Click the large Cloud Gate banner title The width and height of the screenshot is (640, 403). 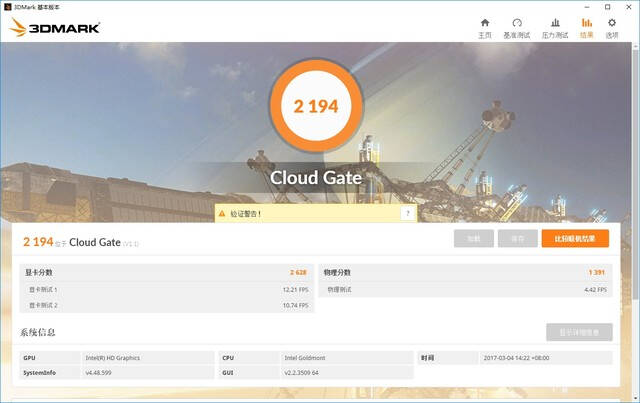point(316,178)
